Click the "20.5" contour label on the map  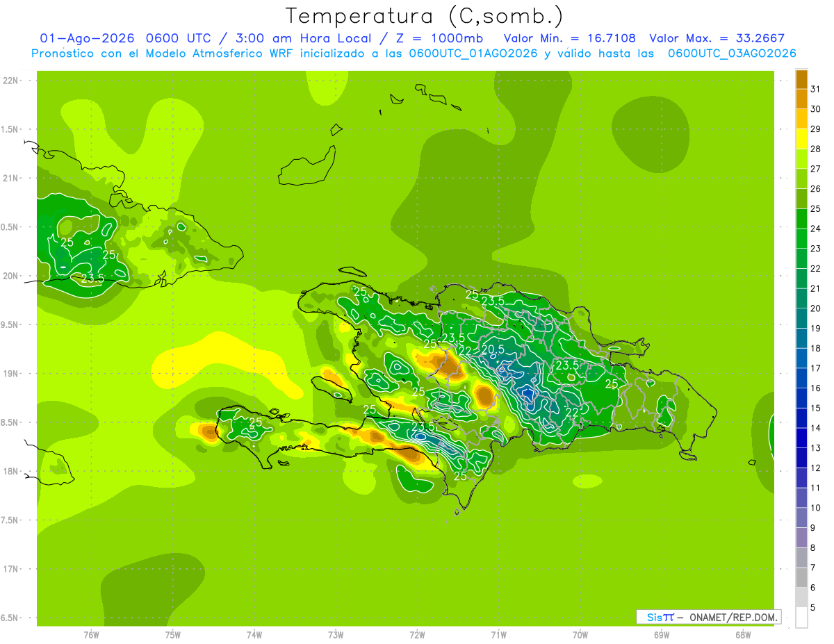coord(492,349)
